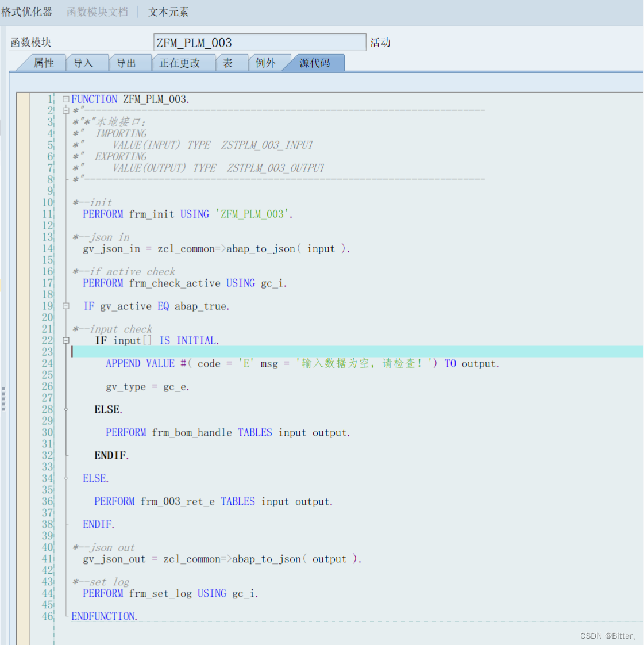Viewport: 644px width, 645px height.
Task: Collapse the FUNCTION ZFM_PLM_003 code fold
Action: pyautogui.click(x=65, y=99)
